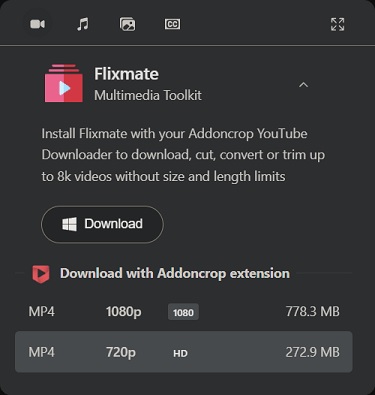The width and height of the screenshot is (375, 395).
Task: Click the Download button for Windows
Action: pos(102,224)
